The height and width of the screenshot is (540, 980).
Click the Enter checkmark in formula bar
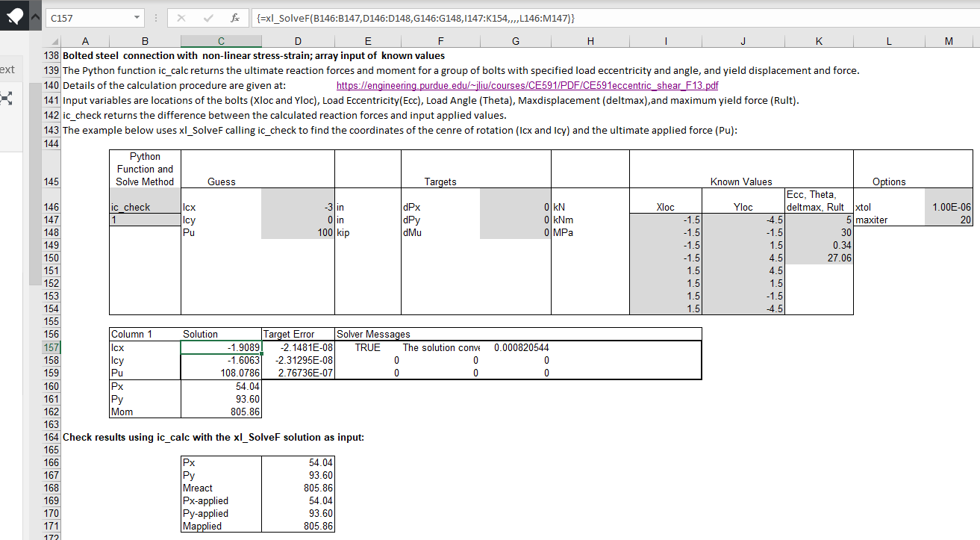click(208, 17)
